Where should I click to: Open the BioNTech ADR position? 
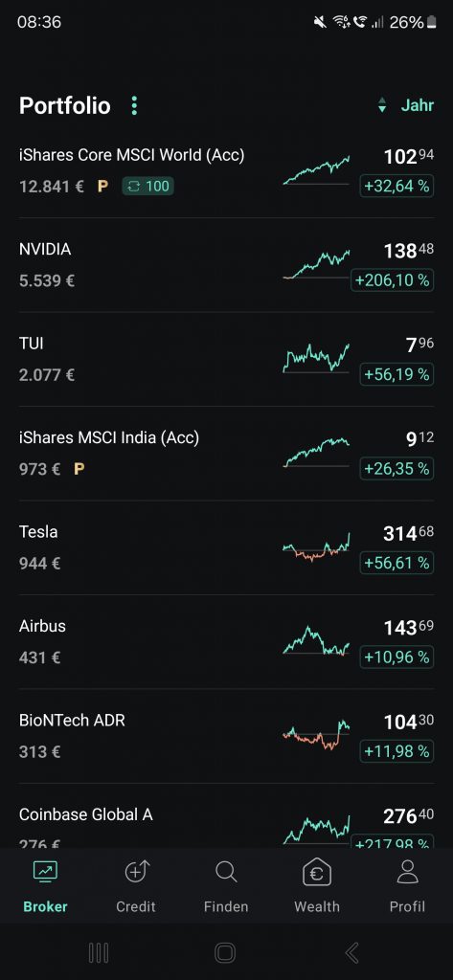point(226,736)
